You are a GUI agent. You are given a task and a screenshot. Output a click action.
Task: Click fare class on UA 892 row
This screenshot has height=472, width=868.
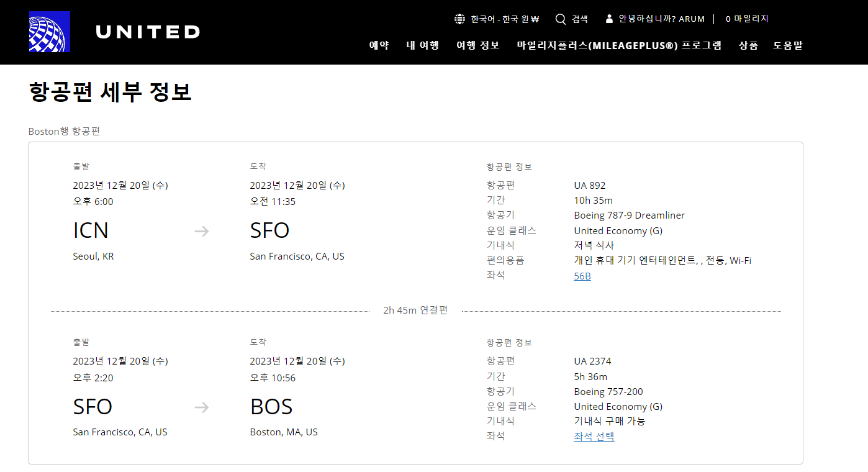(618, 230)
